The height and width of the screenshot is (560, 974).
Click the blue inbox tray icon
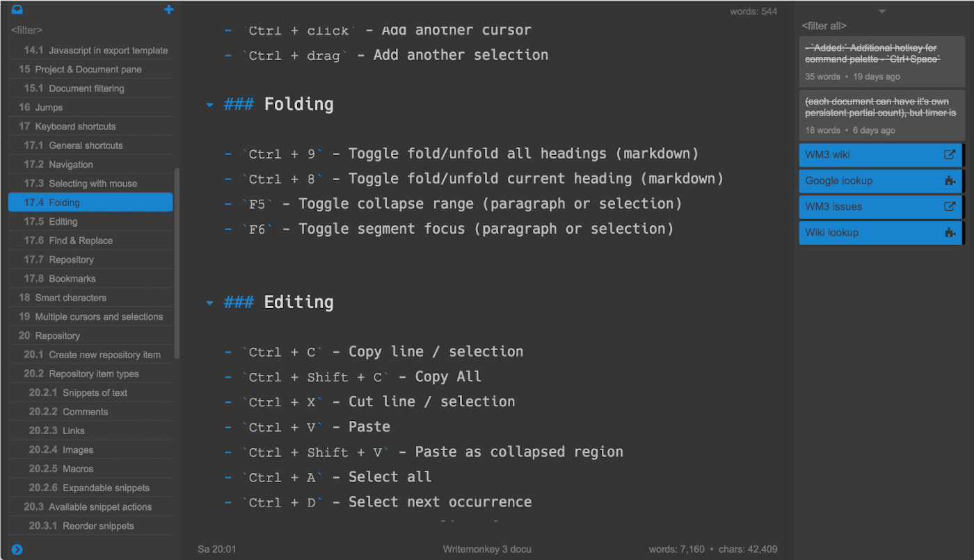click(x=17, y=10)
